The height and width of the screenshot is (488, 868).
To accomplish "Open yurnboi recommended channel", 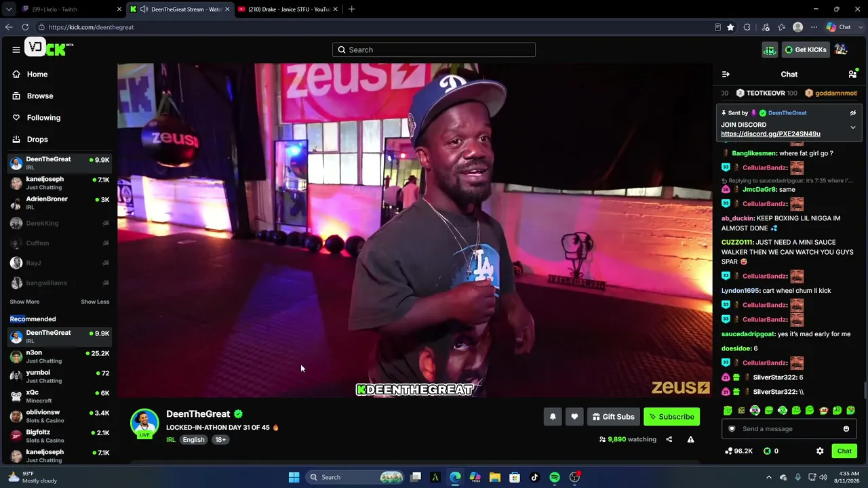I will 60,376.
